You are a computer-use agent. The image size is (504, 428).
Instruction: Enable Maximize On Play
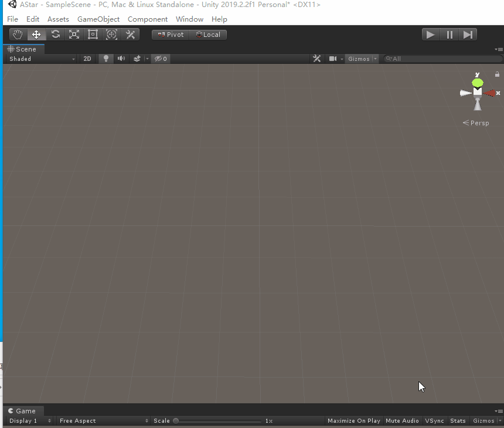coord(353,420)
